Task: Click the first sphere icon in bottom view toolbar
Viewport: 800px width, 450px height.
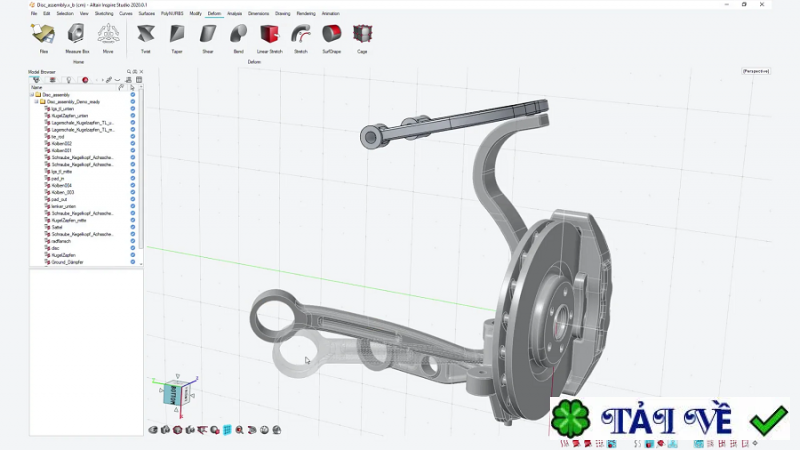Action: pyautogui.click(x=153, y=430)
